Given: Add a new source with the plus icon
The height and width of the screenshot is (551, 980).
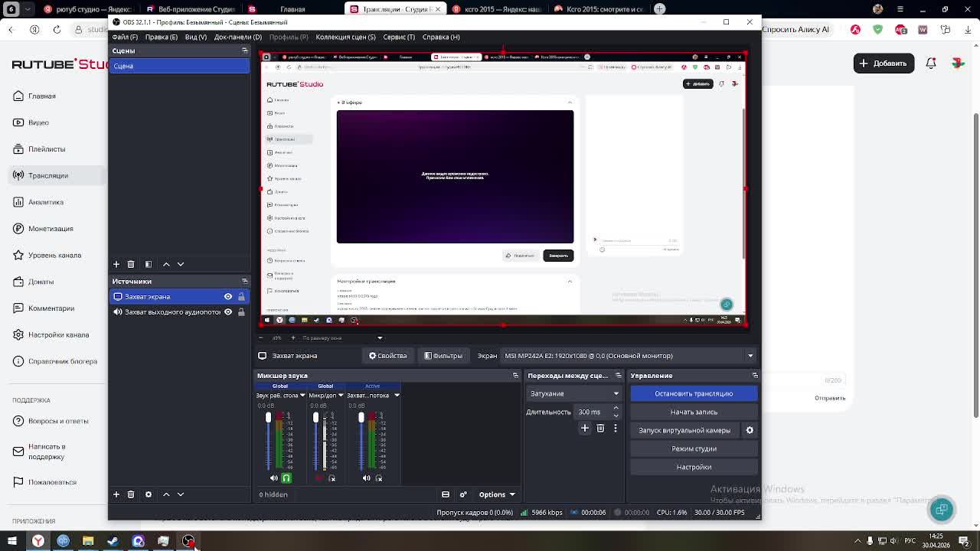Looking at the screenshot, I should pyautogui.click(x=116, y=494).
